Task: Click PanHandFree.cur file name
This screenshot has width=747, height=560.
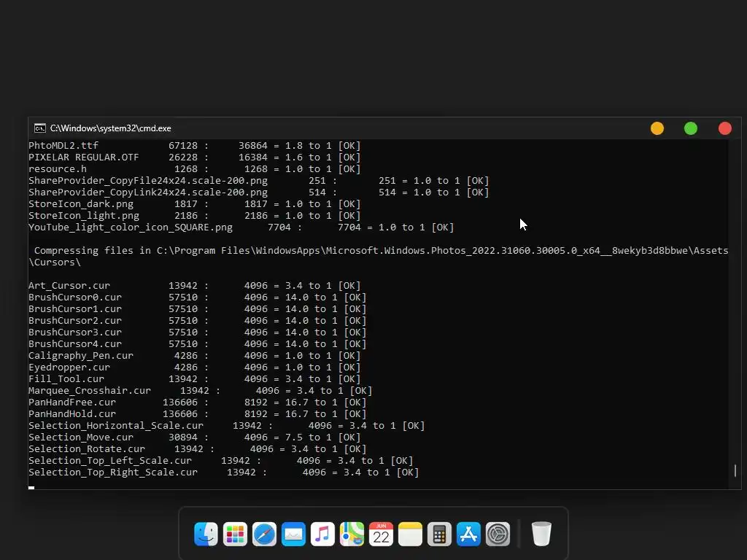Action: pyautogui.click(x=72, y=402)
